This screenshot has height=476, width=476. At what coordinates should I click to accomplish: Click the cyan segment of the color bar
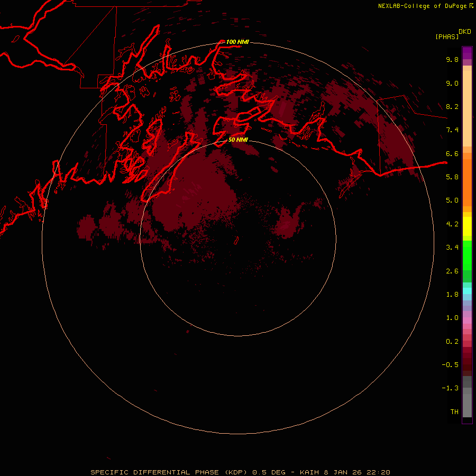[467, 290]
